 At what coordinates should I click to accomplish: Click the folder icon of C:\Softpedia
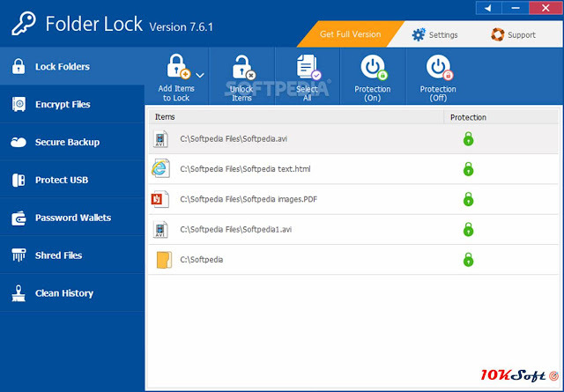(x=164, y=260)
